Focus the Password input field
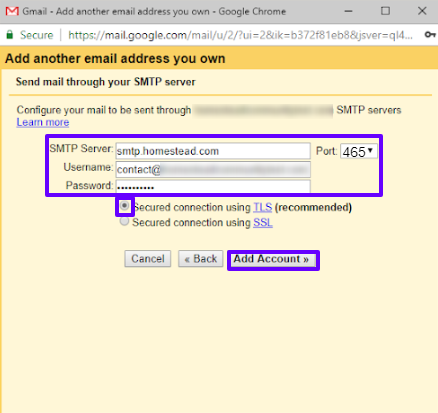438x413 pixels. tap(213, 187)
